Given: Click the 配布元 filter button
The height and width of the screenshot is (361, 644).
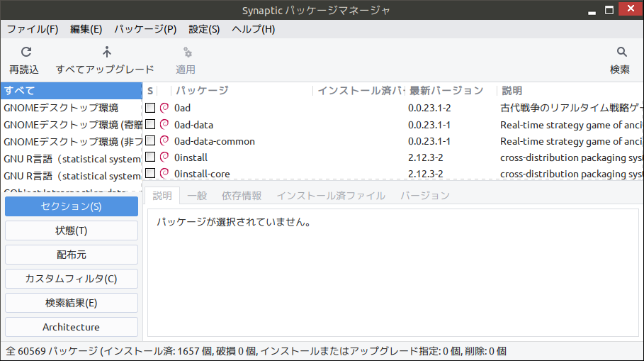Looking at the screenshot, I should 72,255.
